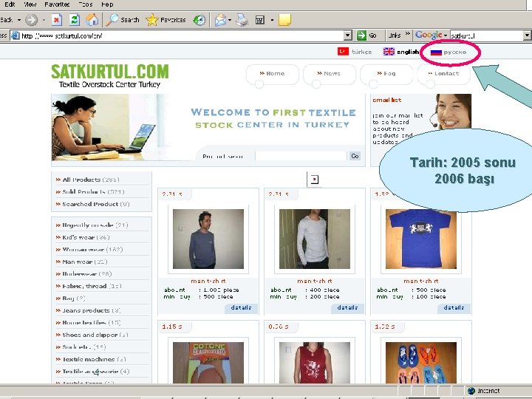This screenshot has width=532, height=399.
Task: Click the SATKURTUL.COM logo
Action: (110, 75)
